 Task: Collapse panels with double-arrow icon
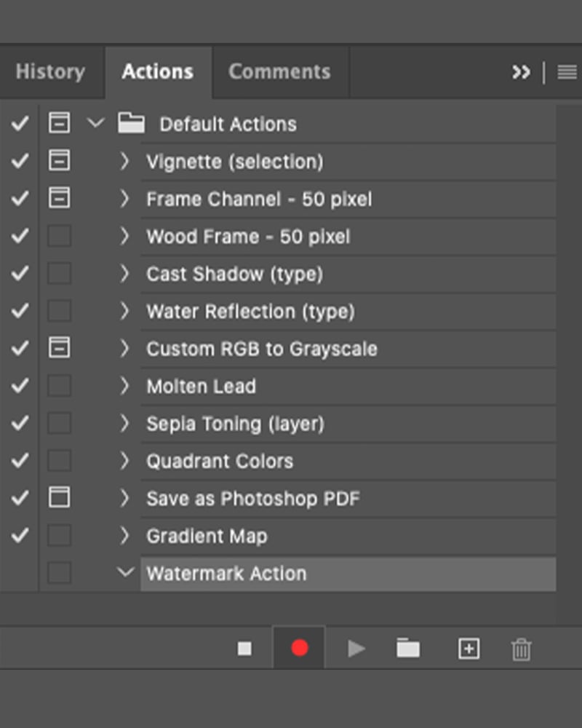[x=521, y=72]
